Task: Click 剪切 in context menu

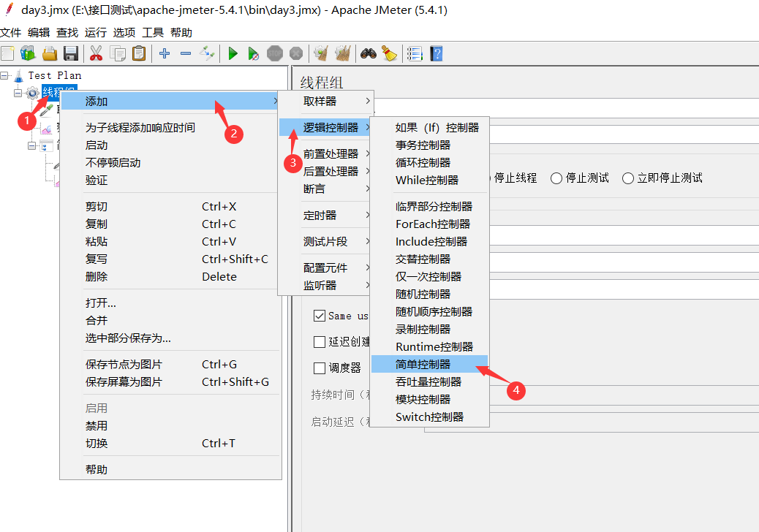Action: (170, 207)
